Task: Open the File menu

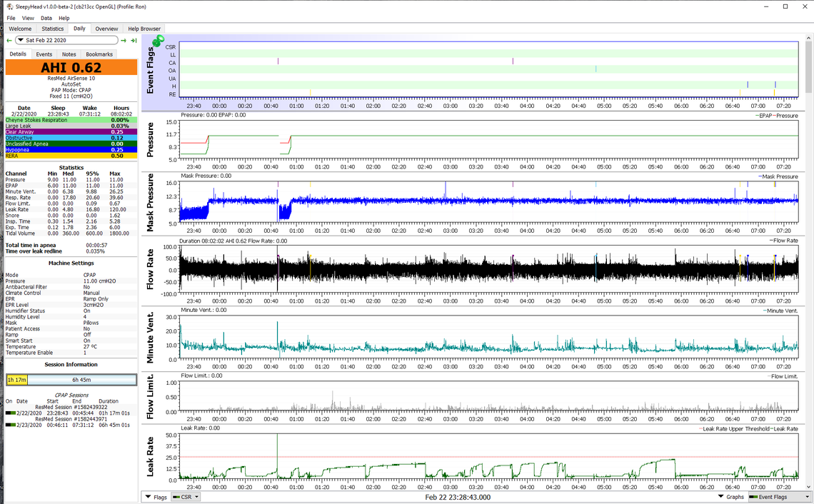Action: (11, 18)
